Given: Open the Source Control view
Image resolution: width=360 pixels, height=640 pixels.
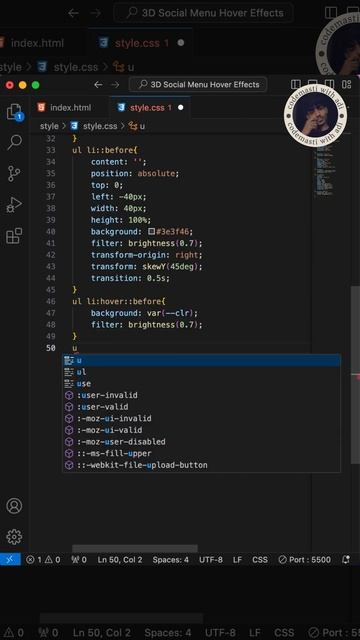Looking at the screenshot, I should coord(14,173).
